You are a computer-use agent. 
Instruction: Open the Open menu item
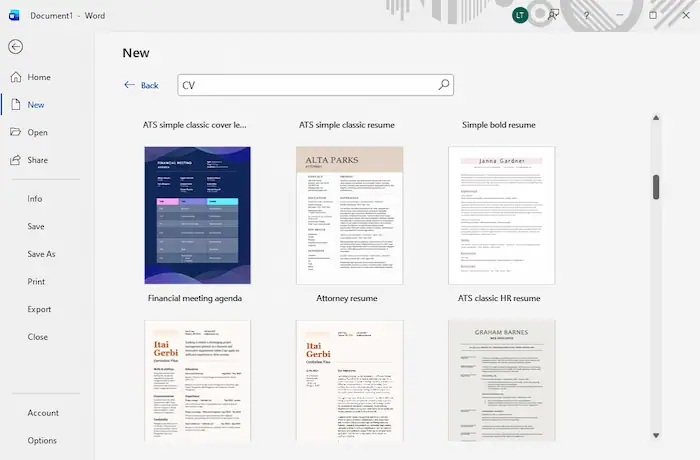(38, 132)
